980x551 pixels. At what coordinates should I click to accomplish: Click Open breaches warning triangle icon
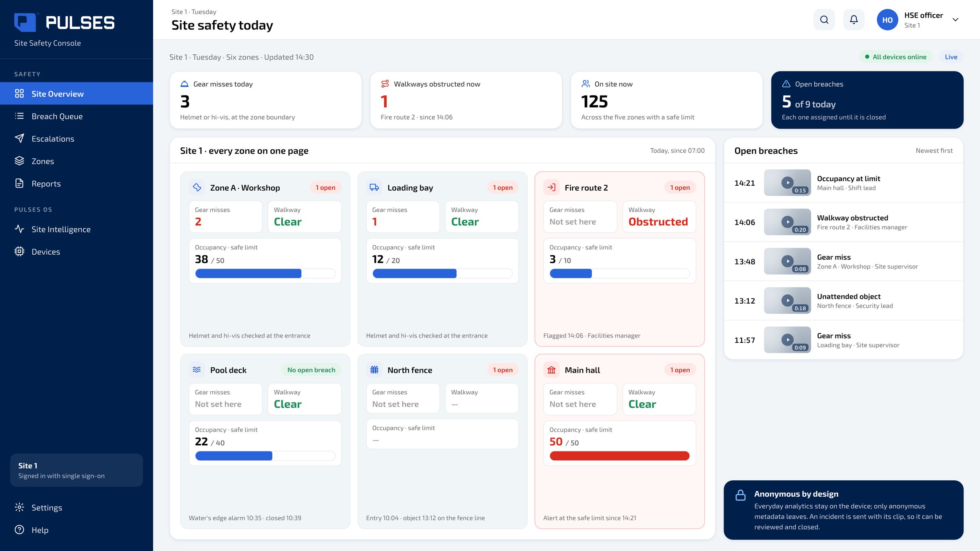786,84
